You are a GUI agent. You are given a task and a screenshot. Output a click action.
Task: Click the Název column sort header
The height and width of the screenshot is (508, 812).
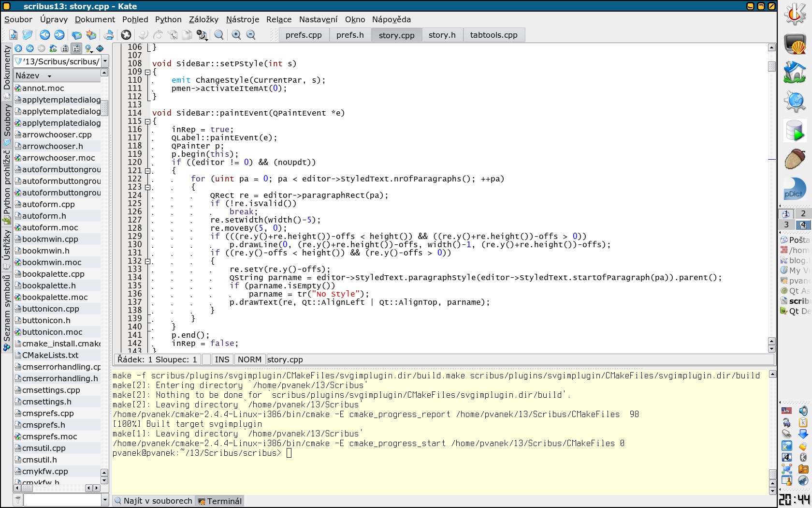click(57, 75)
